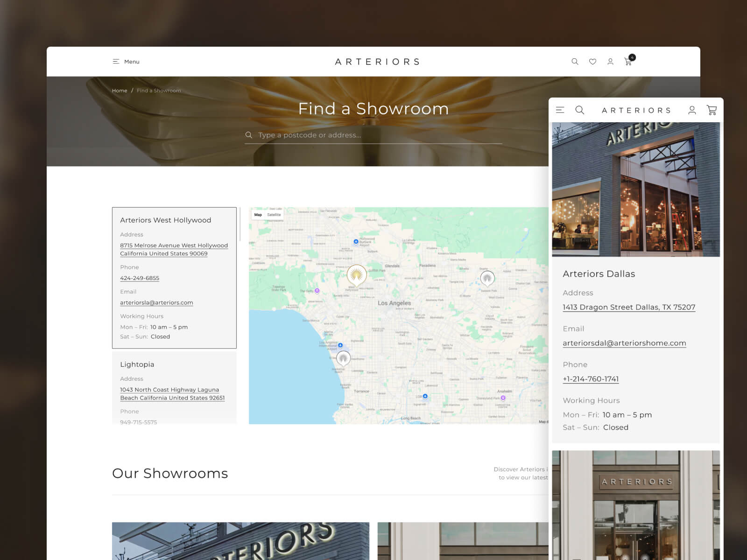
Task: Click the mobile search magnifier icon
Action: coord(580,110)
